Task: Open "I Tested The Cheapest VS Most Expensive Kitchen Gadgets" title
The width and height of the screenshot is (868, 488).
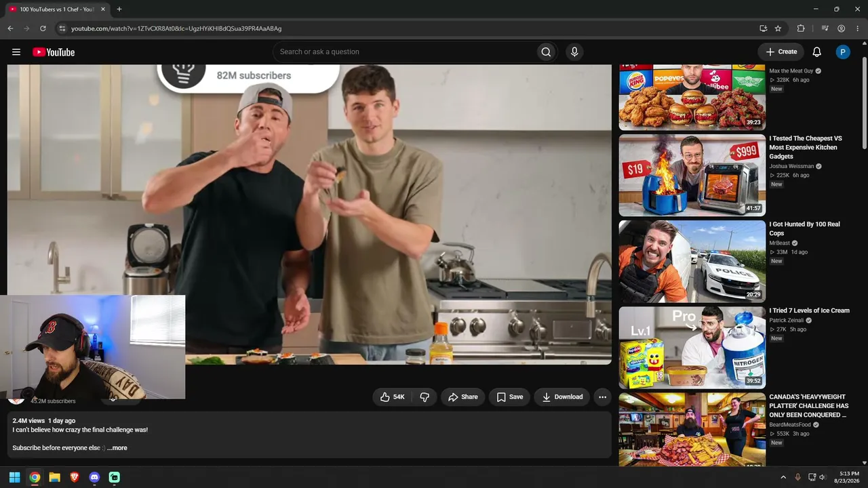Action: coord(806,147)
